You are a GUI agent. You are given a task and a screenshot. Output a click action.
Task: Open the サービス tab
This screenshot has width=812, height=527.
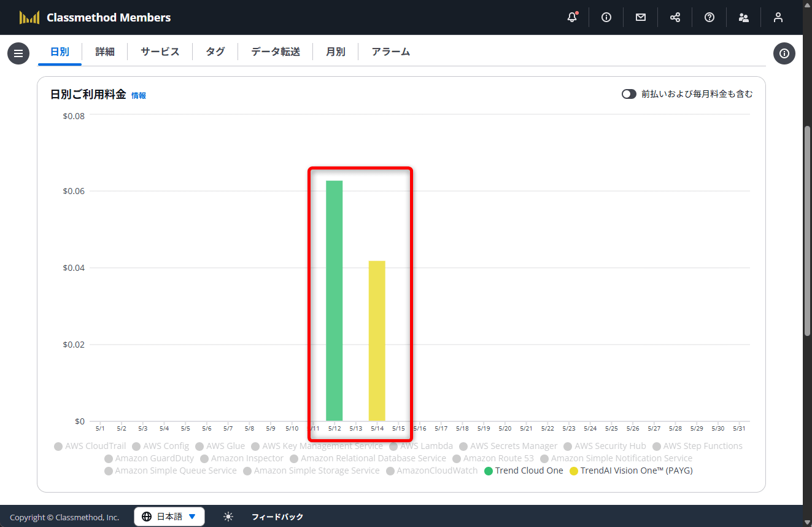[x=160, y=52]
